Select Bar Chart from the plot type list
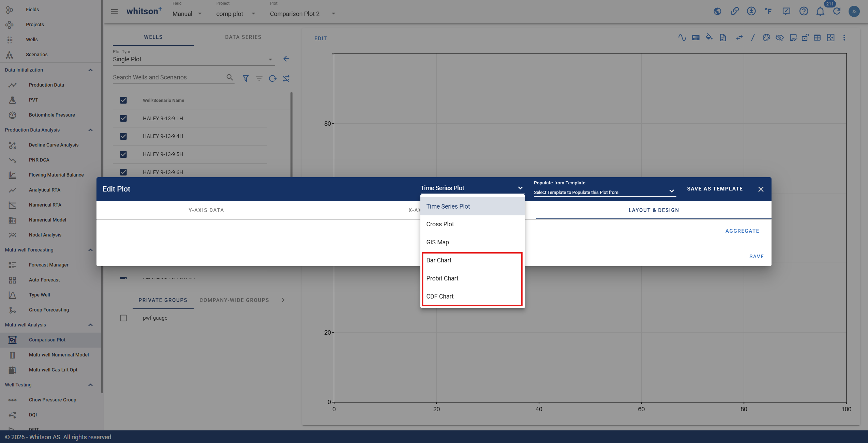 473,260
